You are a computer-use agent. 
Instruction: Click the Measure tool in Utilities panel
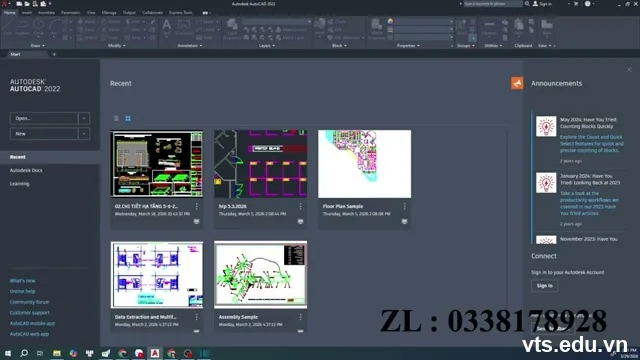point(489,25)
